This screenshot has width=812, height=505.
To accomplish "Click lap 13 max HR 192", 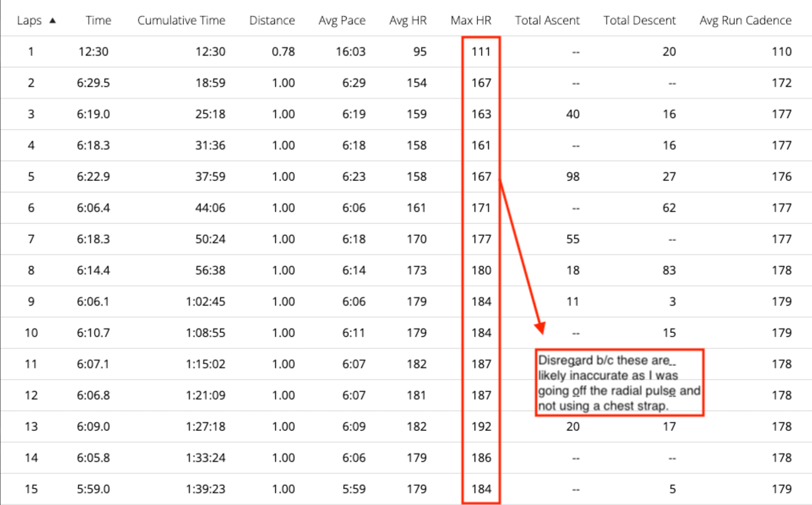I will tap(481, 426).
